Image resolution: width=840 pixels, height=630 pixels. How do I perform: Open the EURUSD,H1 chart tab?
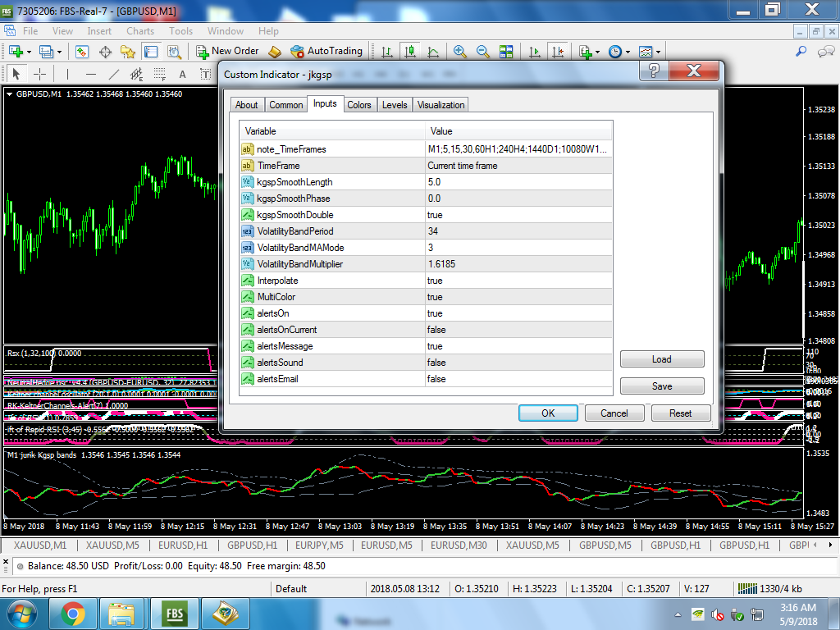(183, 546)
